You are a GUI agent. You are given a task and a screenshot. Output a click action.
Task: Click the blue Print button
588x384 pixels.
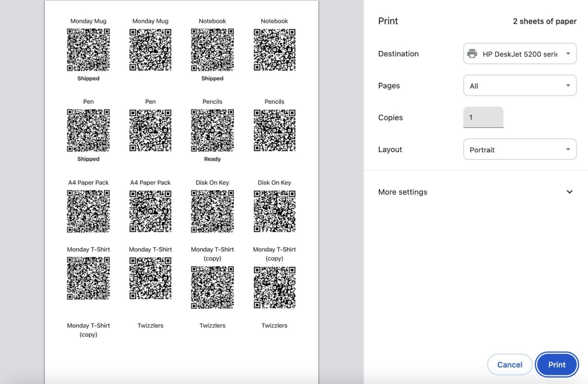click(556, 364)
